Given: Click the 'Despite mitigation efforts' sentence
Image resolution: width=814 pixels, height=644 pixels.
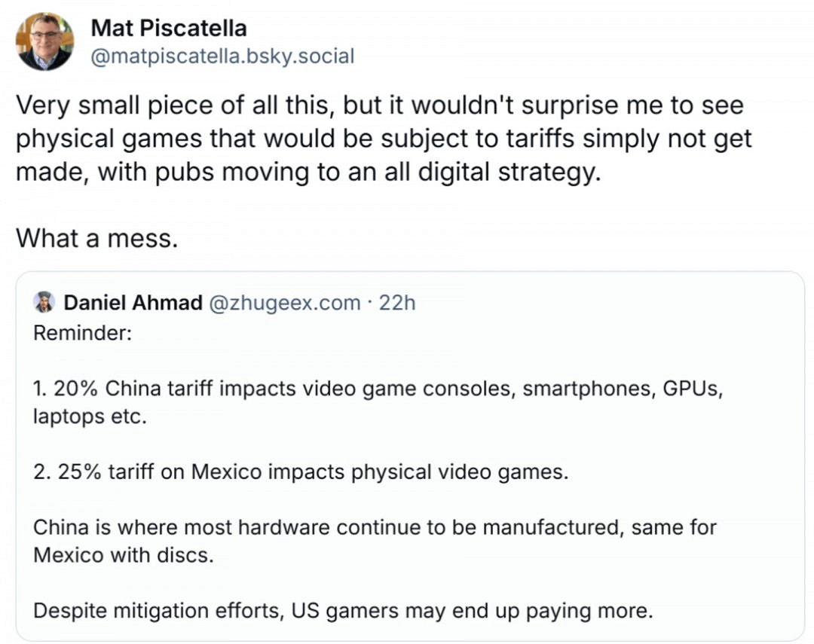Looking at the screenshot, I should tap(343, 610).
